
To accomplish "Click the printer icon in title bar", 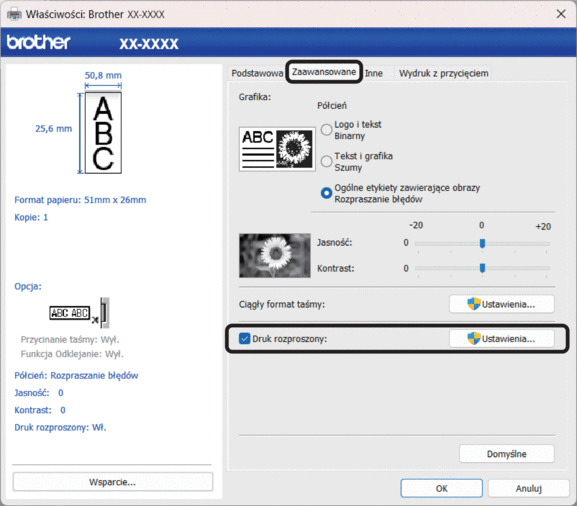I will tap(14, 14).
